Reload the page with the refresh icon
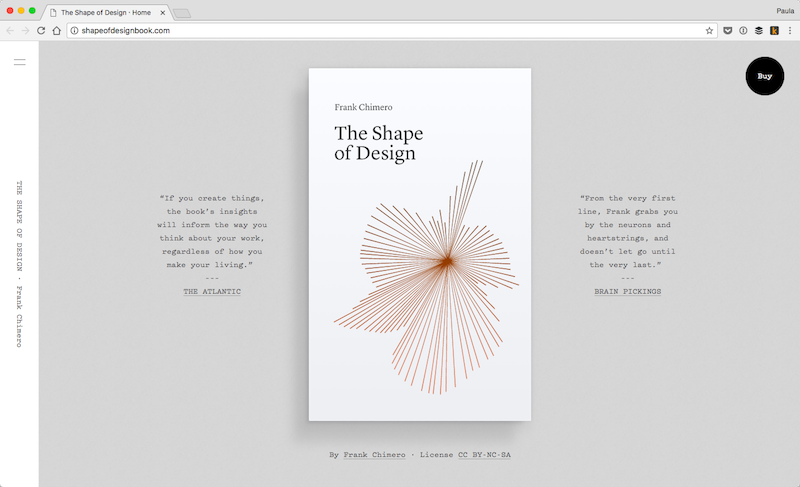 [x=41, y=31]
